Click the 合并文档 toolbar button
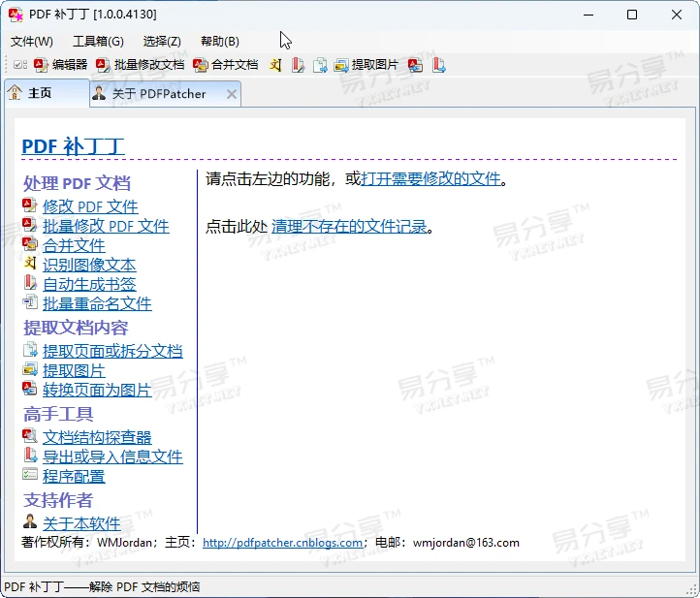 (x=226, y=65)
